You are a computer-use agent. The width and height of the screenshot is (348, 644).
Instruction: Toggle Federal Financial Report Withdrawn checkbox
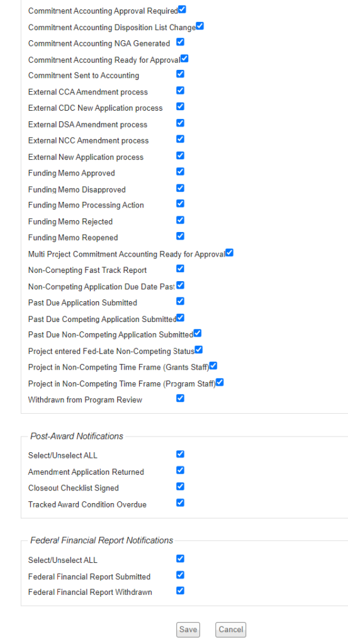[x=181, y=591]
